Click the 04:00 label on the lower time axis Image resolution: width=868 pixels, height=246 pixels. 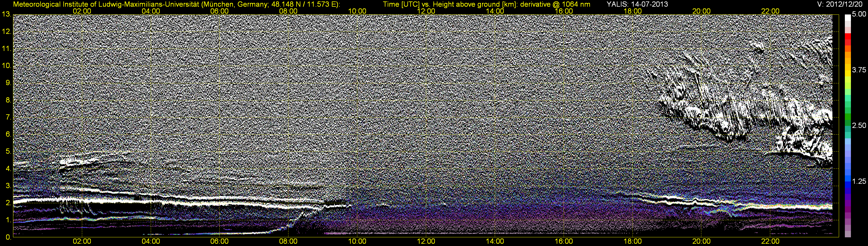(151, 241)
